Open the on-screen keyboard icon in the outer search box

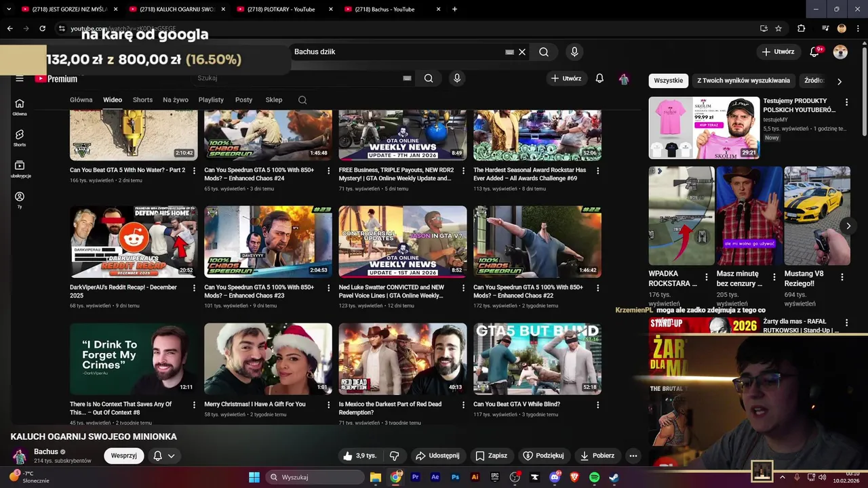pyautogui.click(x=509, y=52)
